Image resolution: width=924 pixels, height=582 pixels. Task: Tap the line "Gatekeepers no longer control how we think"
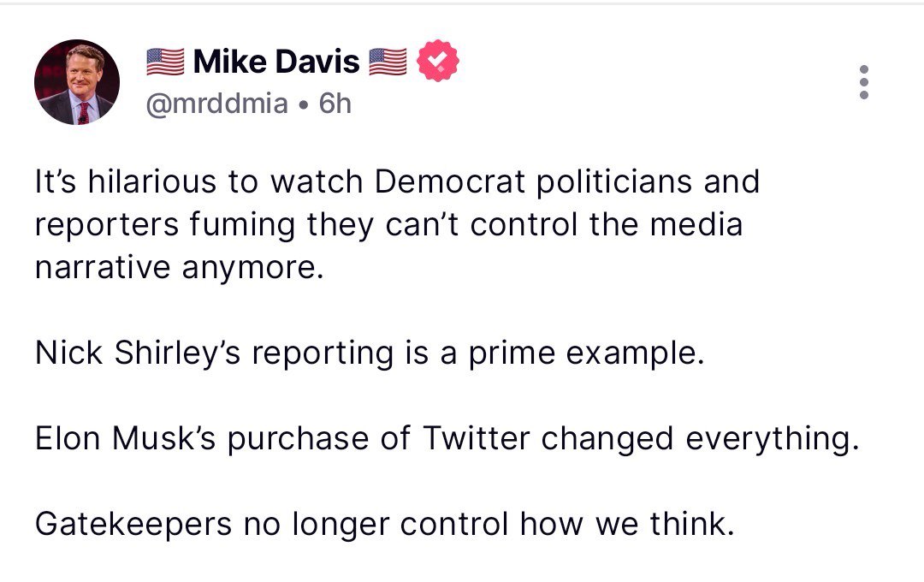[385, 524]
